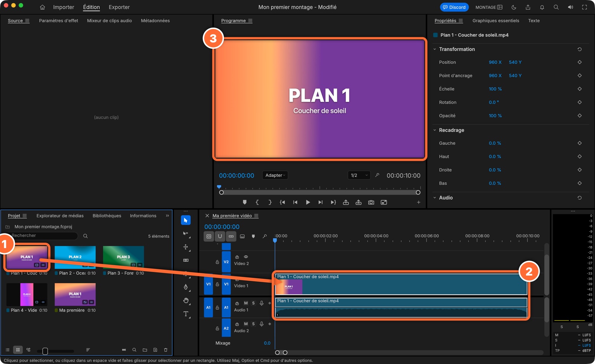The height and width of the screenshot is (364, 595).
Task: Click the New Item icon in Project panel
Action: (x=155, y=350)
